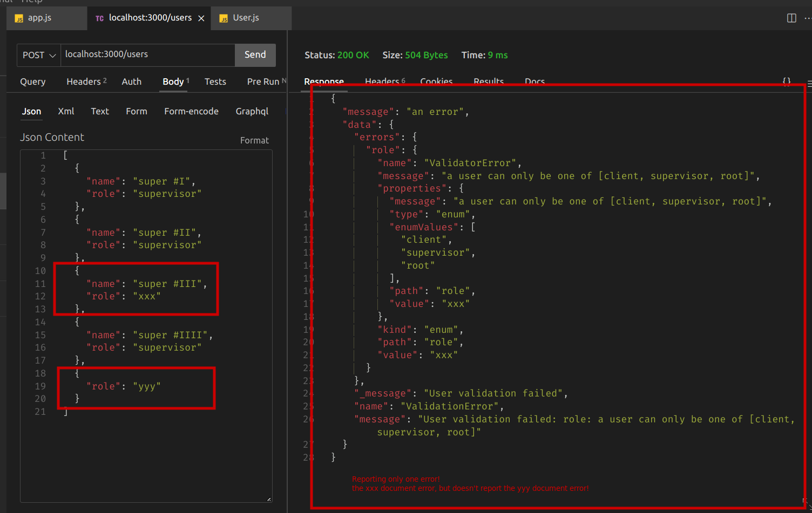Open the request Headers tab

pyautogui.click(x=86, y=81)
